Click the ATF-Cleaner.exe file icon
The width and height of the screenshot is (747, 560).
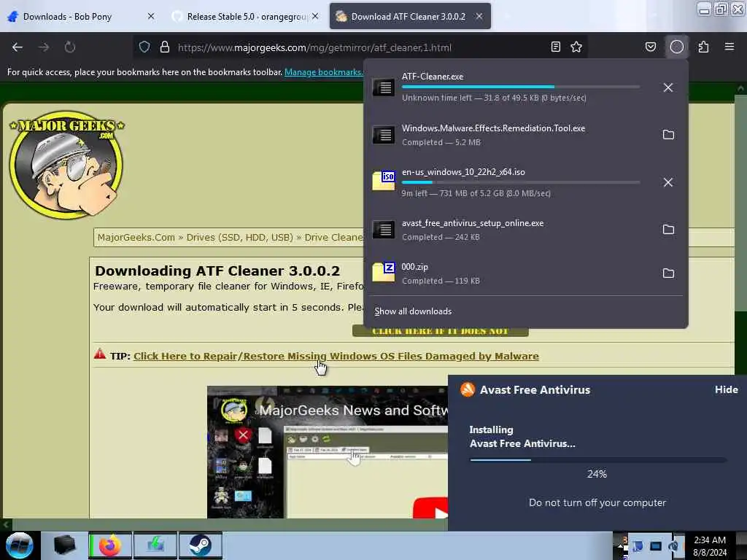point(384,87)
